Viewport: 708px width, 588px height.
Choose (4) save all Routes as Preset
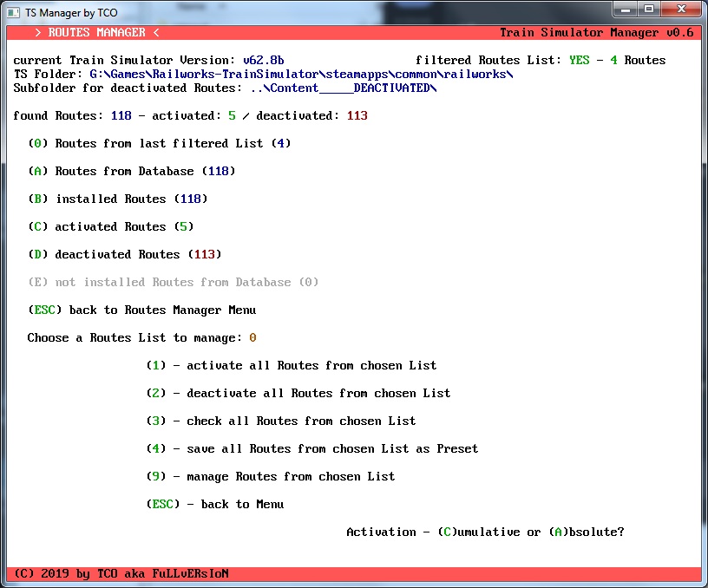click(312, 449)
